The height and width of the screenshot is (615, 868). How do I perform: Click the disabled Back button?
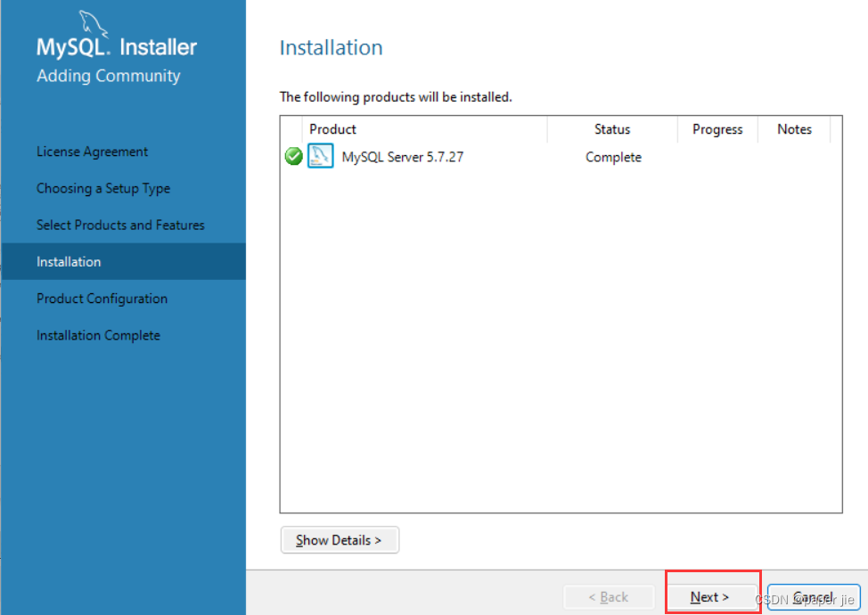(x=609, y=597)
